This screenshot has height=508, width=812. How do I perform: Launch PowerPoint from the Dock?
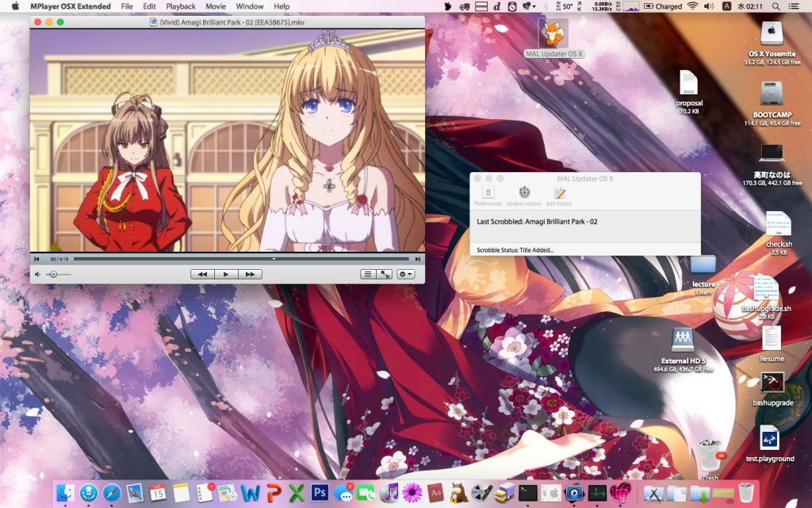(274, 492)
